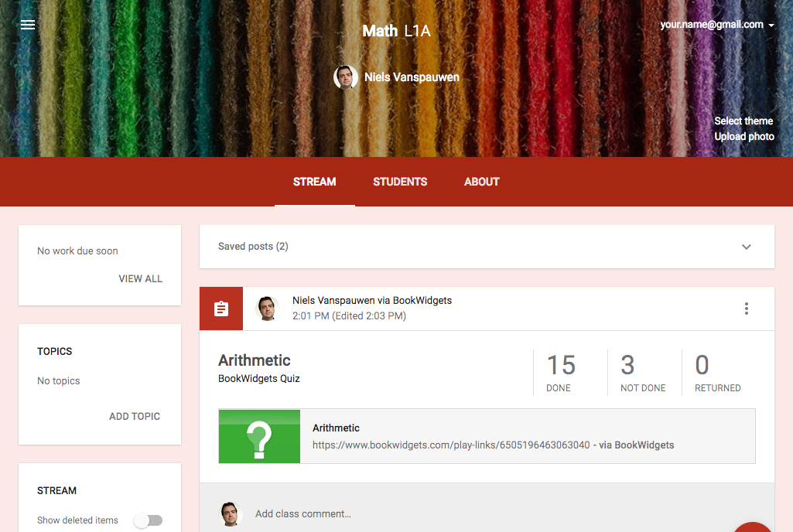Toggle Show deleted items in the Stream panel
Viewport: 793px width, 532px height.
tap(148, 520)
